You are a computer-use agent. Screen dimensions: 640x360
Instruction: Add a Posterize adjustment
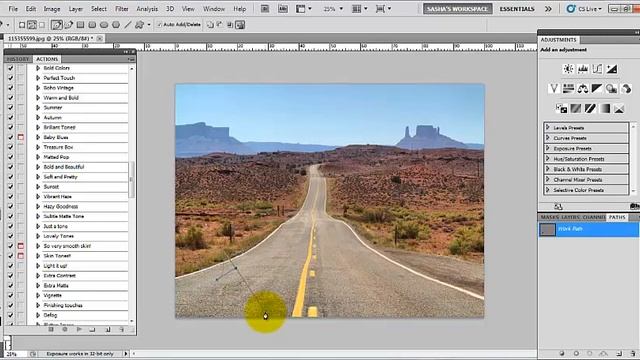click(x=576, y=109)
